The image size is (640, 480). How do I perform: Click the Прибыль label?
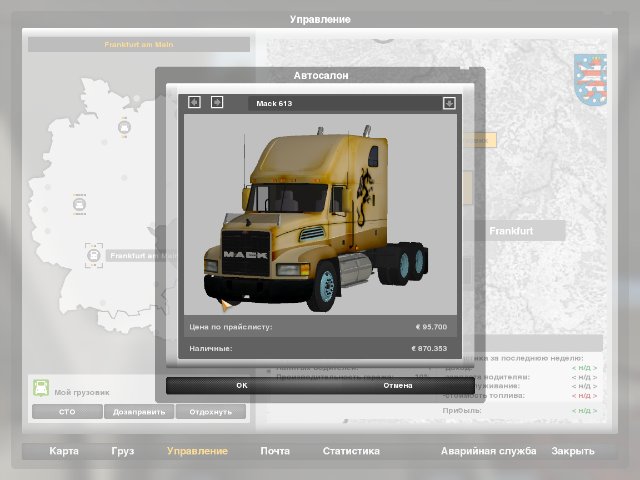tap(462, 410)
